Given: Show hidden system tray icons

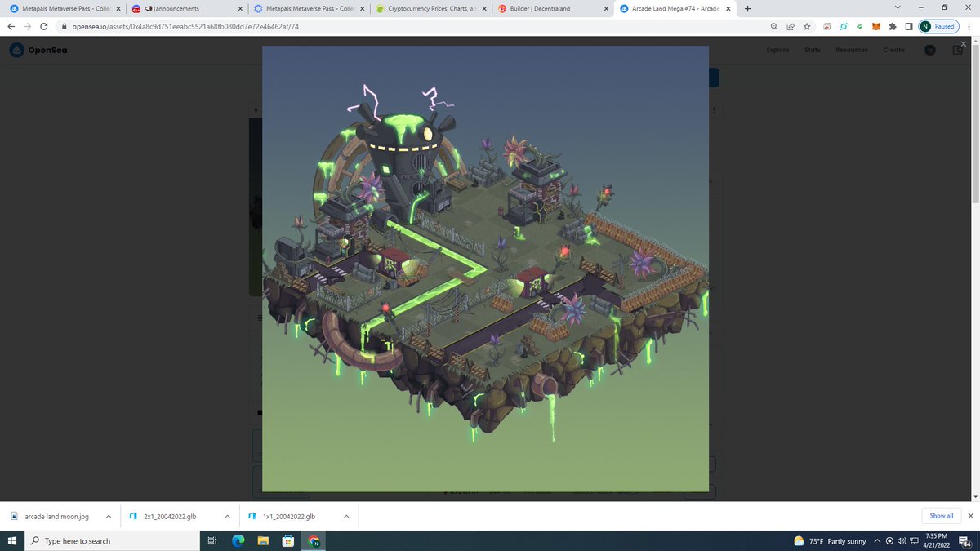Looking at the screenshot, I should point(876,541).
